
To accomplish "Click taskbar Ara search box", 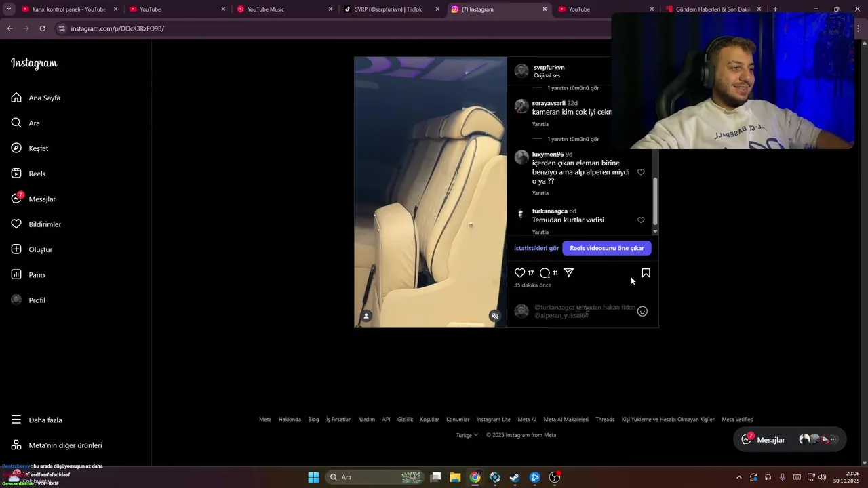I will pos(375,477).
